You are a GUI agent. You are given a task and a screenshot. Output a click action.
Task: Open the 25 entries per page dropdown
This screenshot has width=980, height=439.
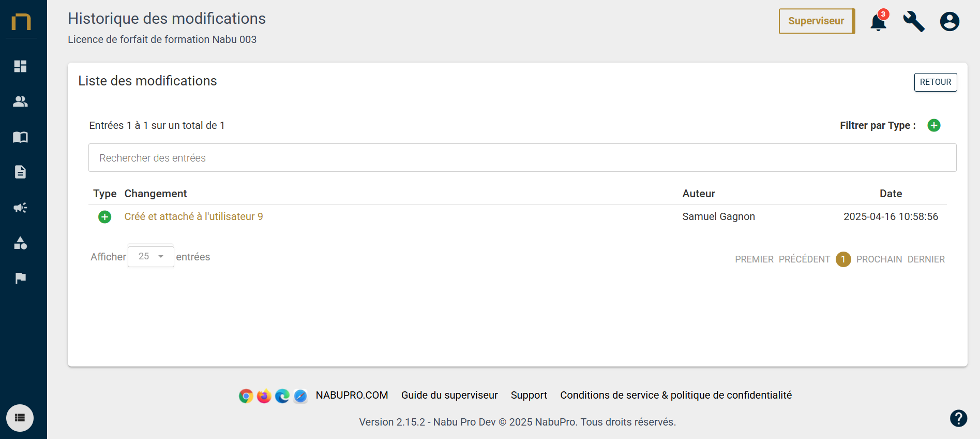[150, 256]
